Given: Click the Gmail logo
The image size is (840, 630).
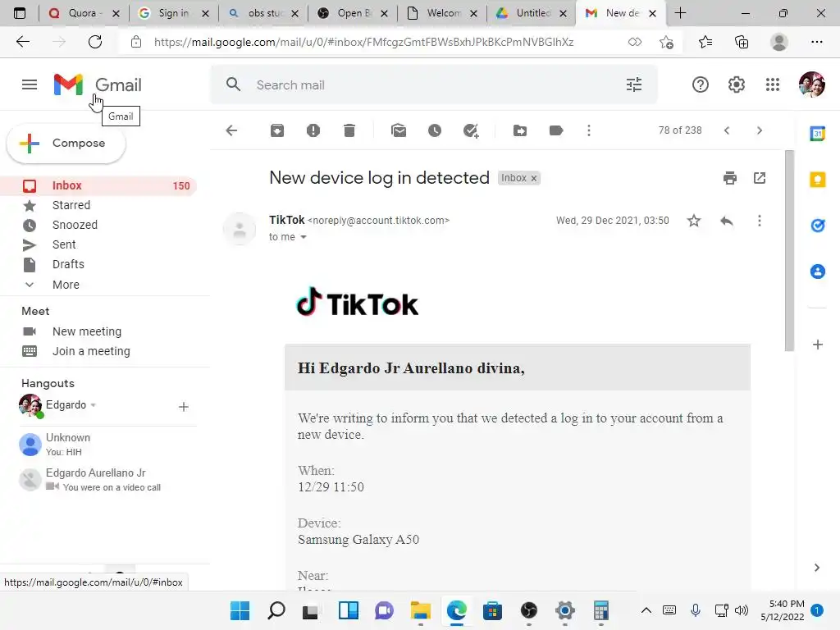Looking at the screenshot, I should (98, 84).
